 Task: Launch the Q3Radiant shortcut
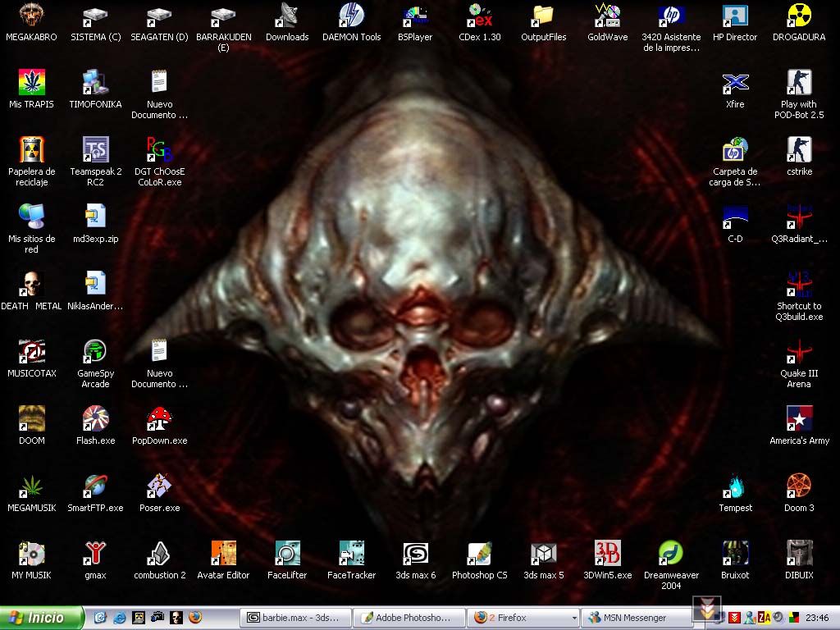pyautogui.click(x=799, y=217)
